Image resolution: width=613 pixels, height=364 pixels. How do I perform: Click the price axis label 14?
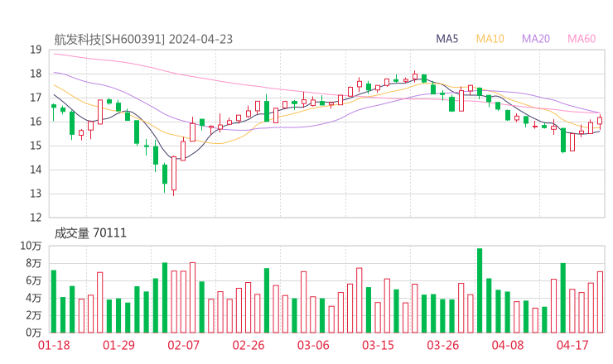point(36,170)
